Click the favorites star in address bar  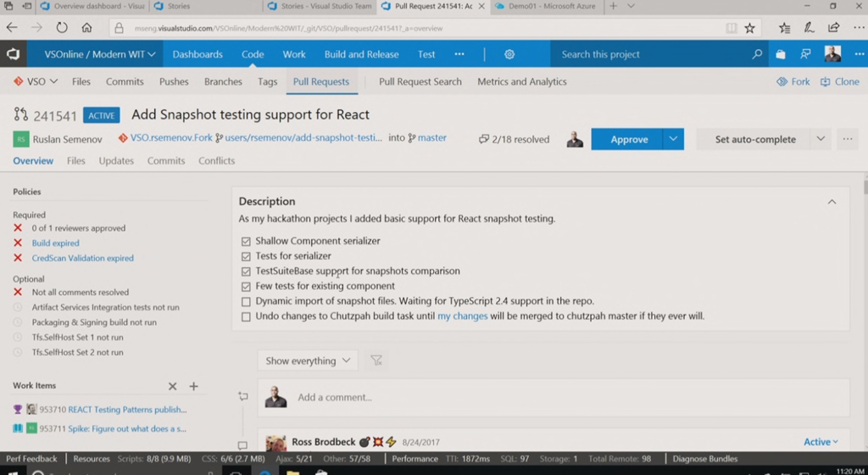point(749,28)
